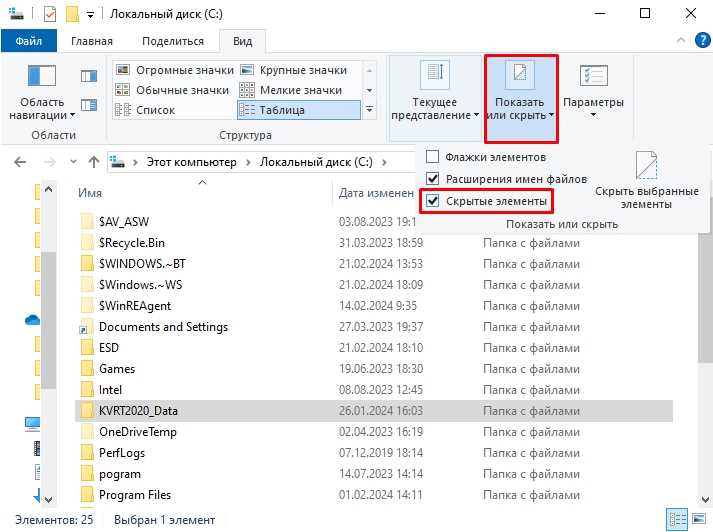Expand the chevron after Локальный диск (C:)
Viewport: 713px width, 532px height.
(384, 162)
